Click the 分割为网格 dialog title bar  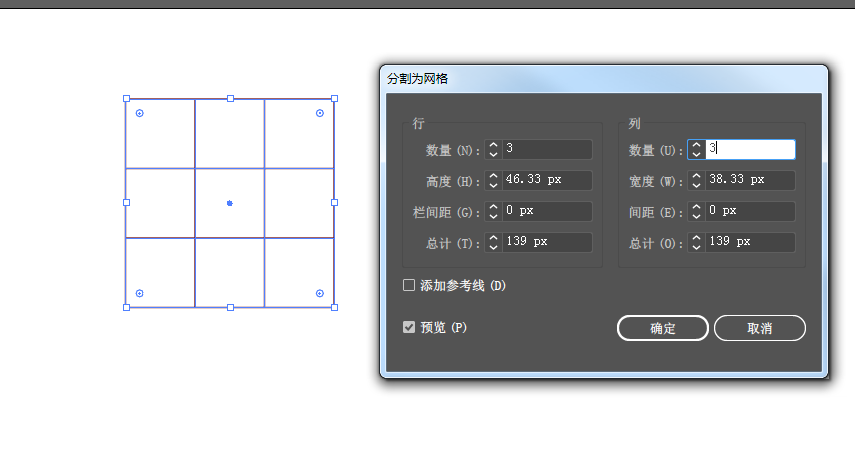pyautogui.click(x=604, y=79)
